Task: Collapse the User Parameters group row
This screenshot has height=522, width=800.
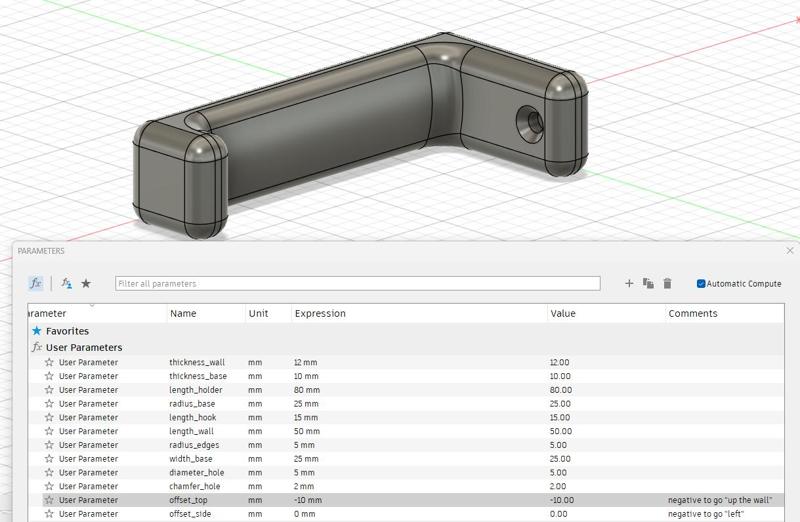Action: (406, 347)
